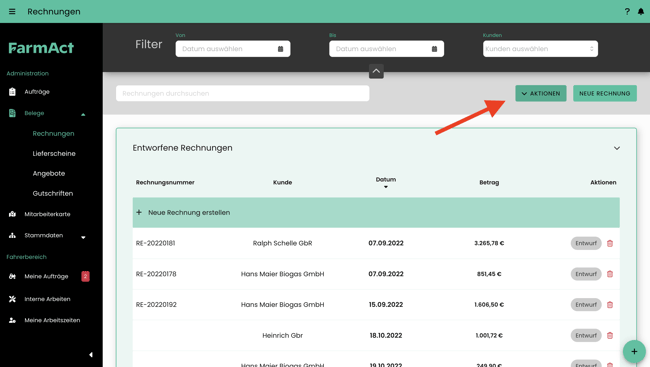Viewport: 650px width, 367px height.
Task: Click the red badge on Meine Aufträge
Action: coord(85,276)
